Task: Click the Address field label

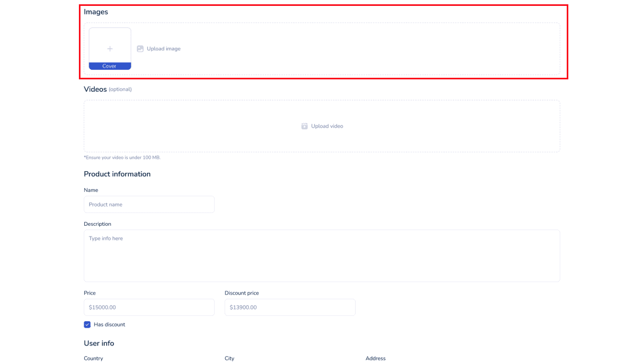Action: pos(376,358)
